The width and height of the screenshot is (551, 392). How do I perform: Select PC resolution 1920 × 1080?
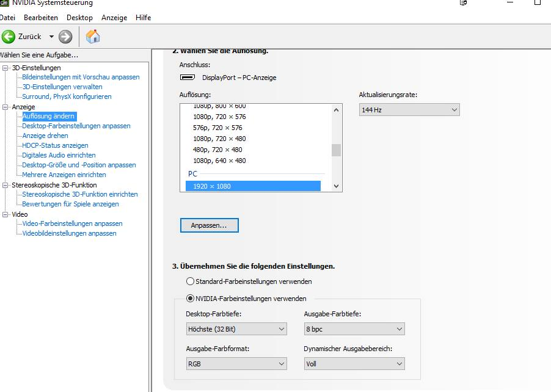(x=253, y=186)
